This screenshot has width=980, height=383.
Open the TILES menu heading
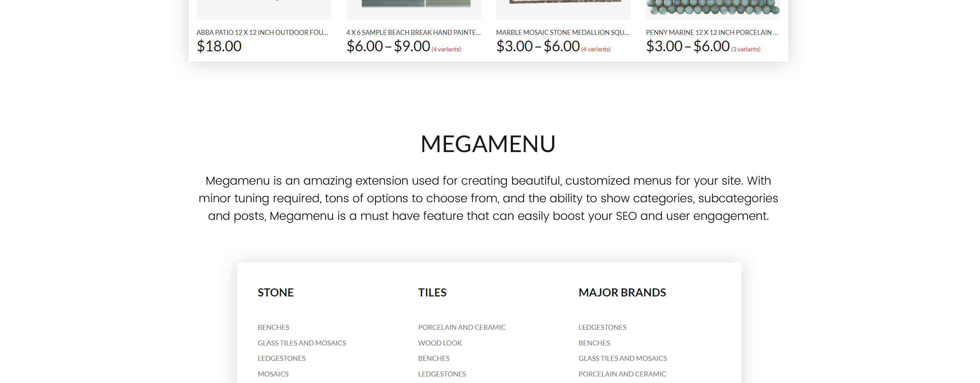click(432, 293)
